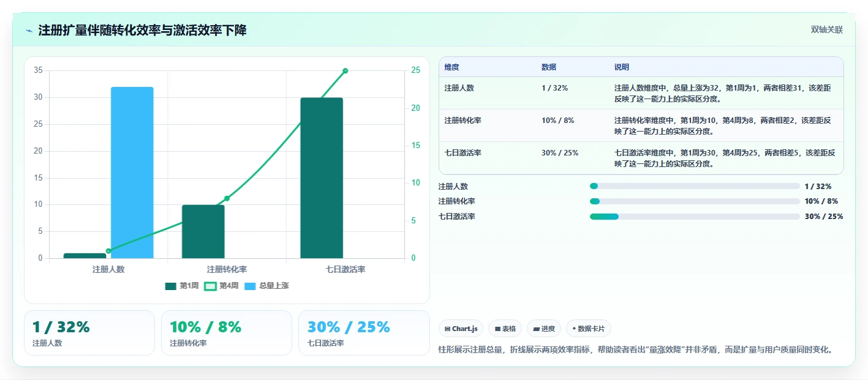Viewport: 868px width, 380px height.
Task: Click the 数据卡片 tag
Action: (x=589, y=329)
